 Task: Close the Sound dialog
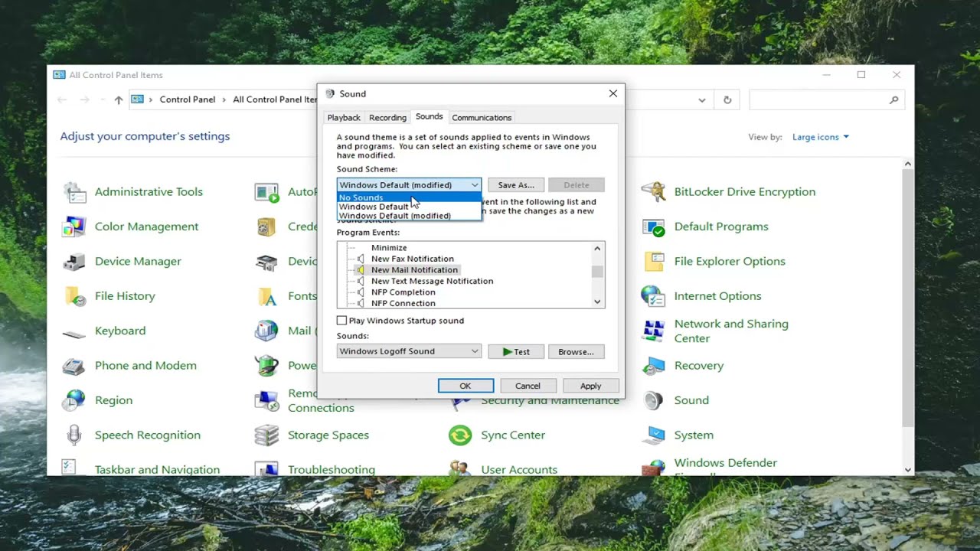pos(612,93)
